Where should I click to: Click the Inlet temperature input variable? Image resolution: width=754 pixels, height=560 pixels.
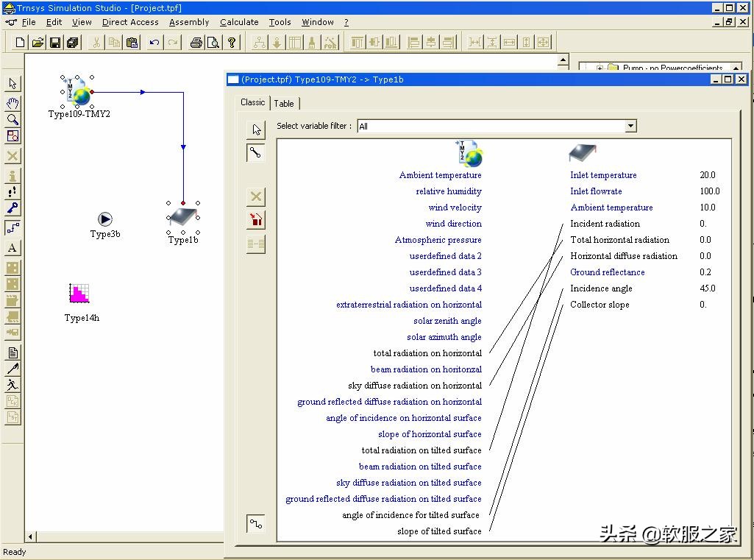click(x=603, y=175)
